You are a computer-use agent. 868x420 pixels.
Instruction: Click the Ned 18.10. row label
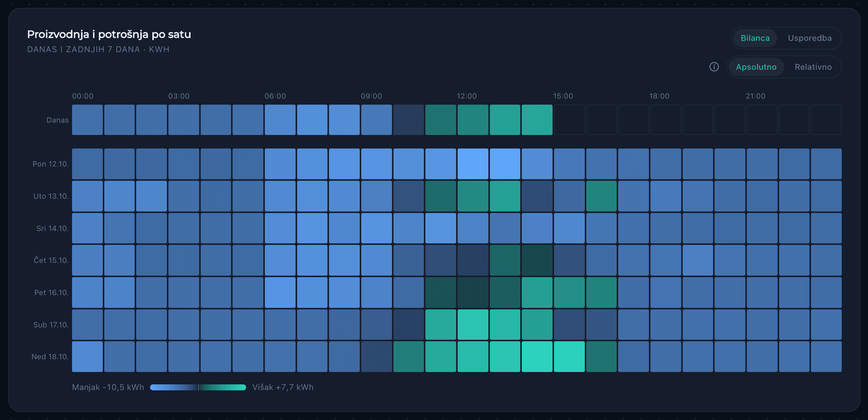tap(50, 357)
